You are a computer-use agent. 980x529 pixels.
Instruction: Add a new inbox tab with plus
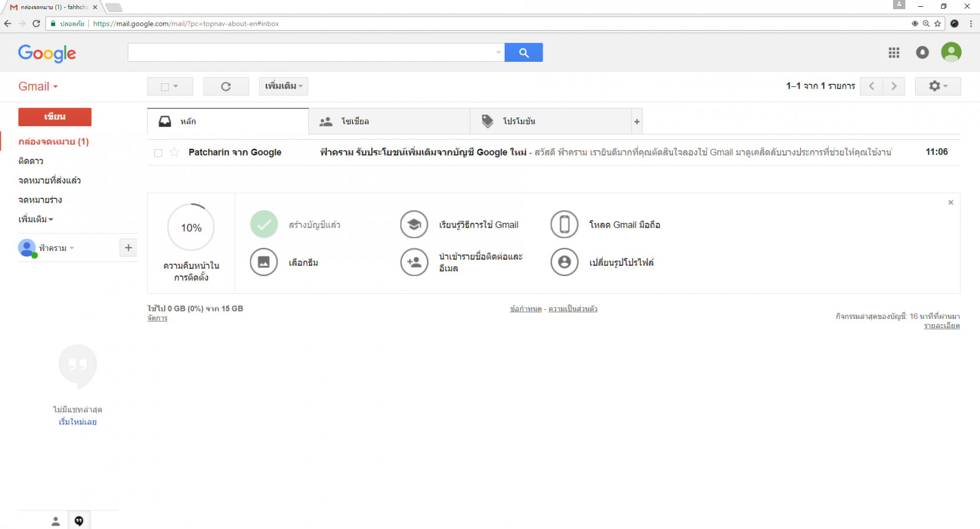pyautogui.click(x=637, y=121)
